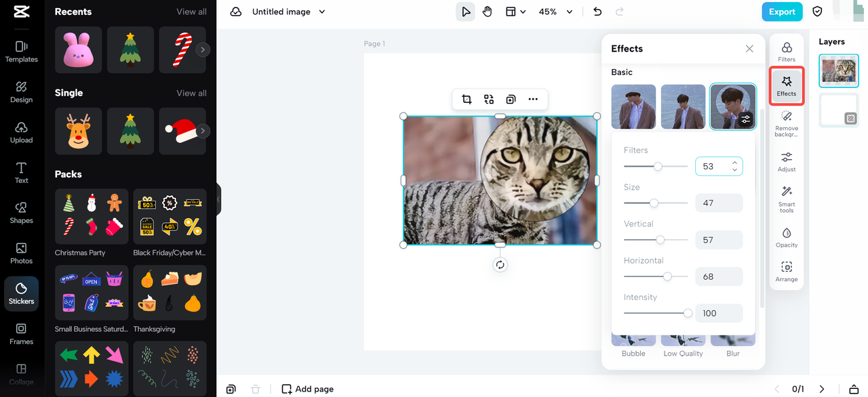
Task: Open more options on floating image toolbar
Action: tap(533, 100)
